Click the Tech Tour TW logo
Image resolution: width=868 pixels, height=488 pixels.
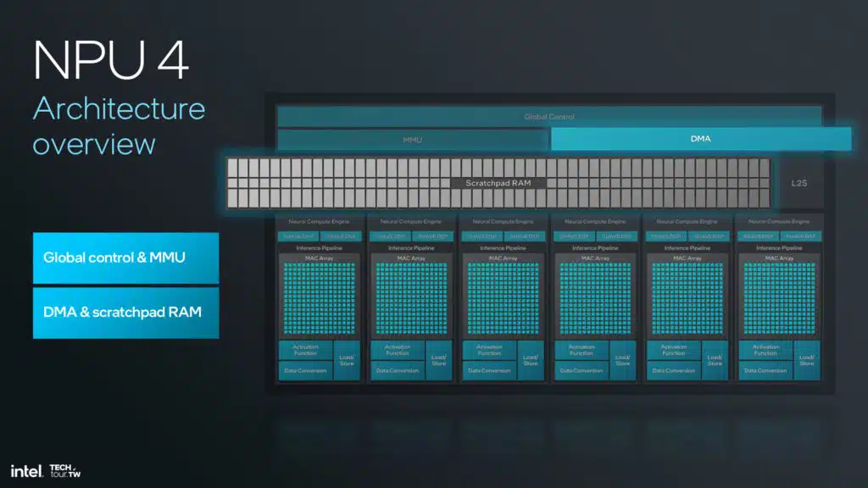64,471
